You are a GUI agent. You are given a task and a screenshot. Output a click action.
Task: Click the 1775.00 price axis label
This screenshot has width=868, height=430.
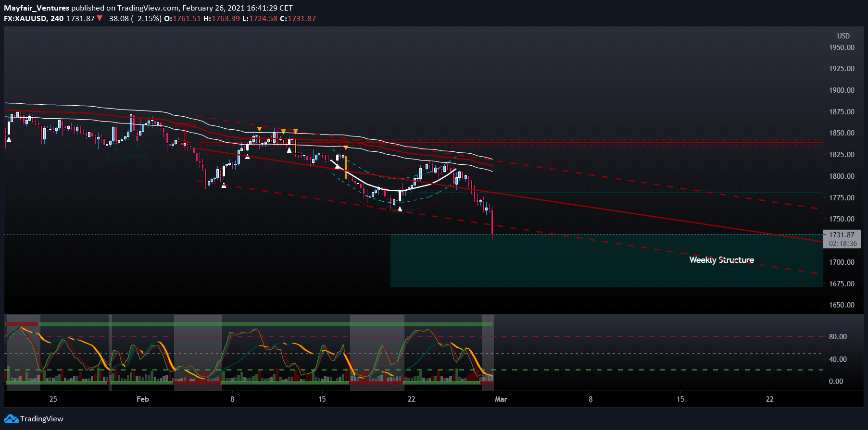click(842, 198)
